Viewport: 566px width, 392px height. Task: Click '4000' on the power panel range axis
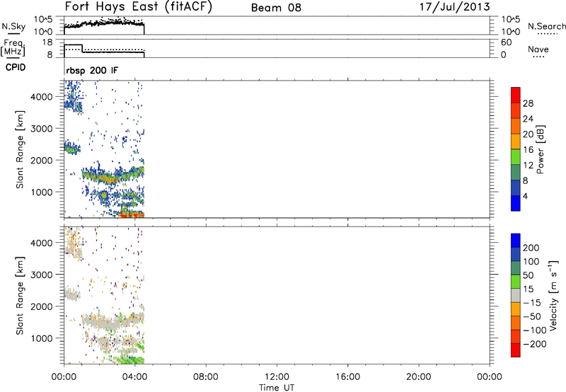42,97
